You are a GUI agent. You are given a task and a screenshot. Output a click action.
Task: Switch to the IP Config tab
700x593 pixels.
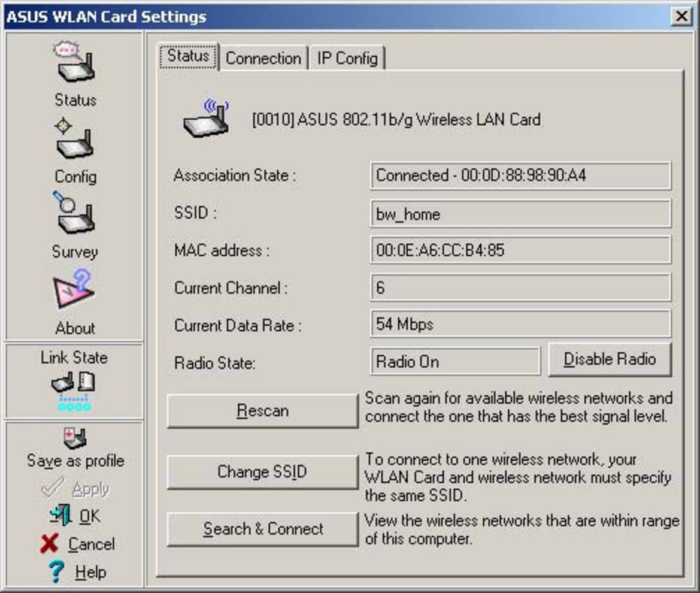(x=347, y=59)
